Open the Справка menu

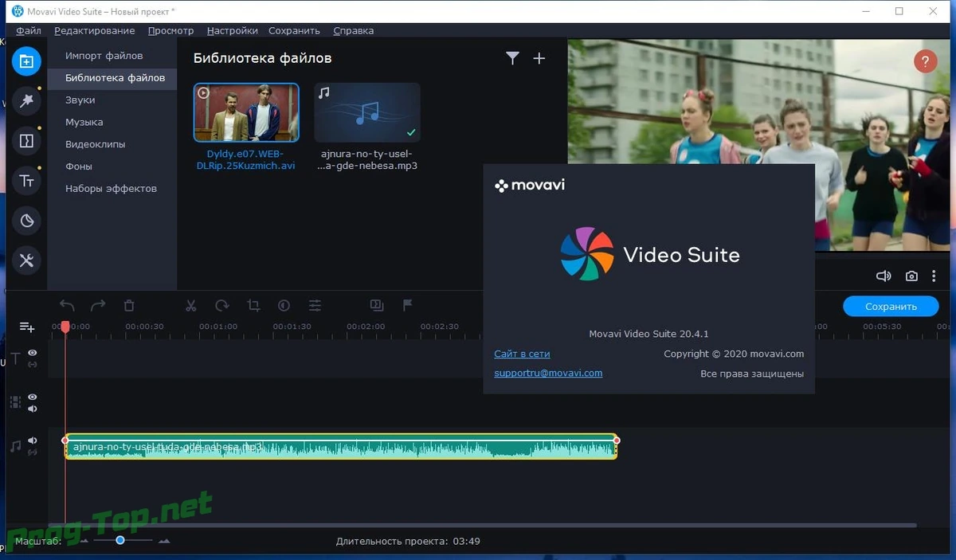[353, 30]
